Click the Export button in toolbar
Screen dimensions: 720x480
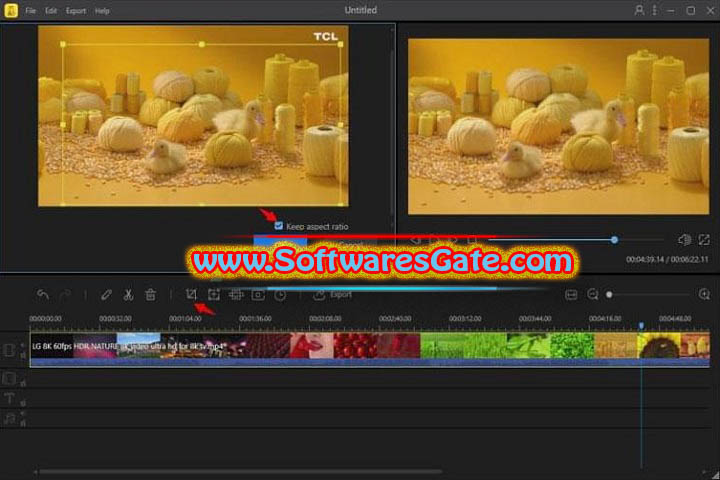point(333,294)
